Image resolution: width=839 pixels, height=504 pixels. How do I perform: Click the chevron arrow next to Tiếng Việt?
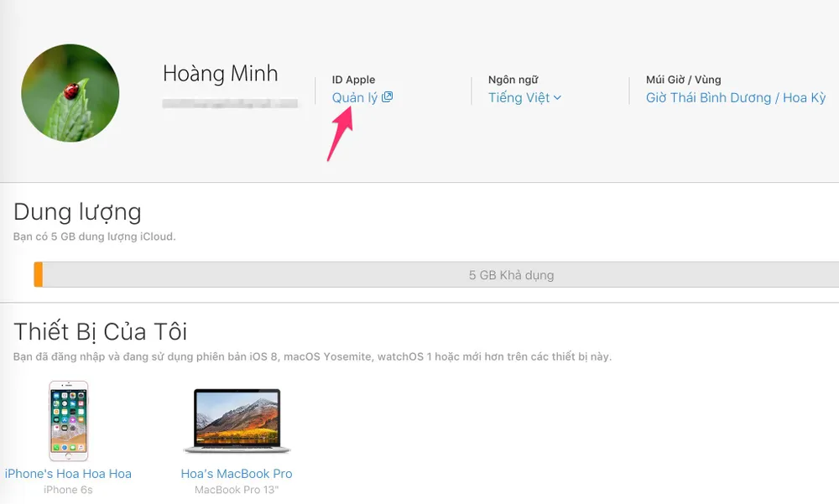coord(558,98)
